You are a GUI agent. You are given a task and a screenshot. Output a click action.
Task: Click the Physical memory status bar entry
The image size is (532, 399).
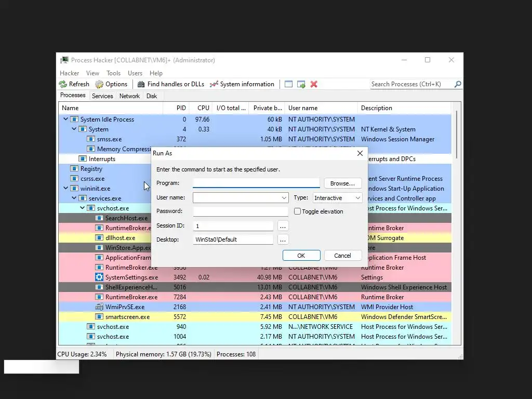pos(164,354)
